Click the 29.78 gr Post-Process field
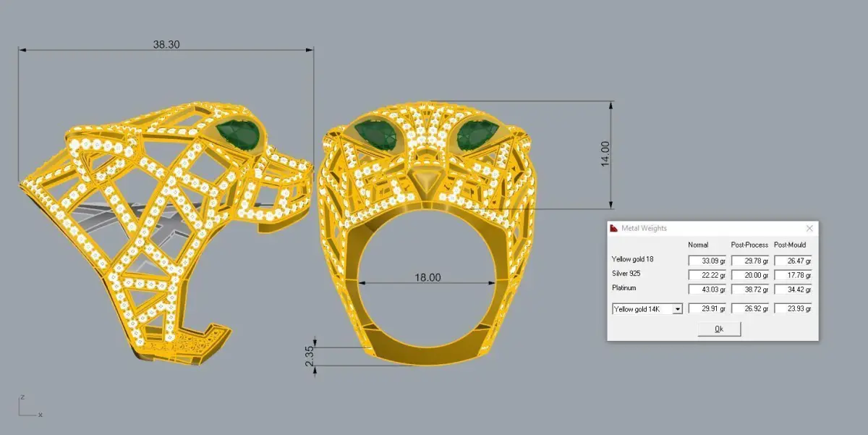 pos(749,261)
